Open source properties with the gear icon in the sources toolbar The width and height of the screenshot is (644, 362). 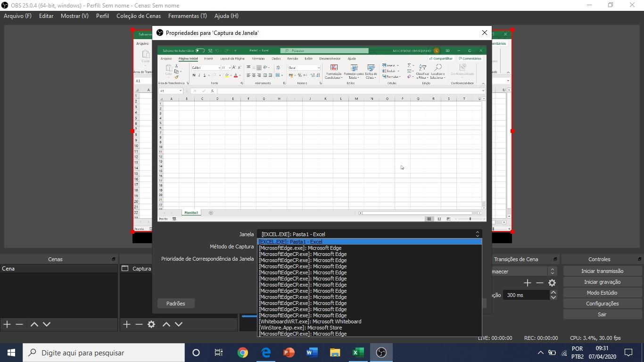(151, 324)
